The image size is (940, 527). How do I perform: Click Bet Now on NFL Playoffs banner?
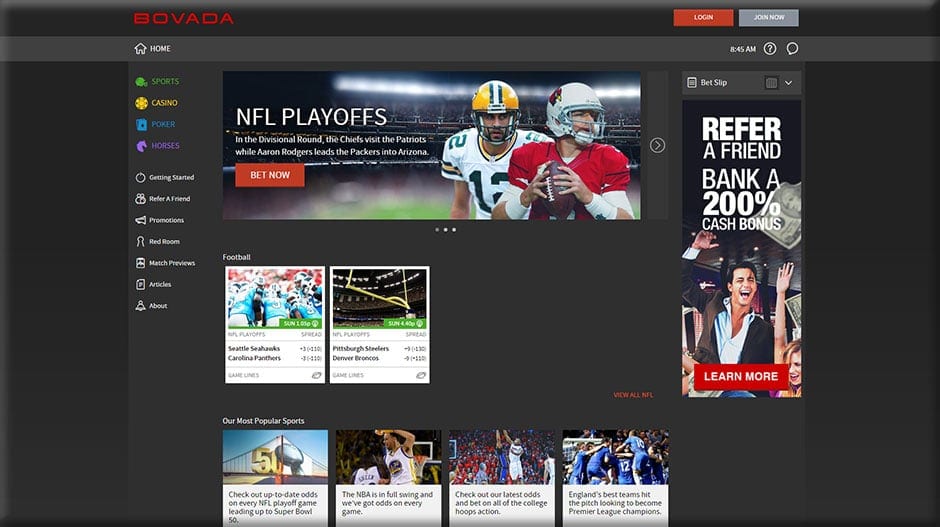point(270,175)
